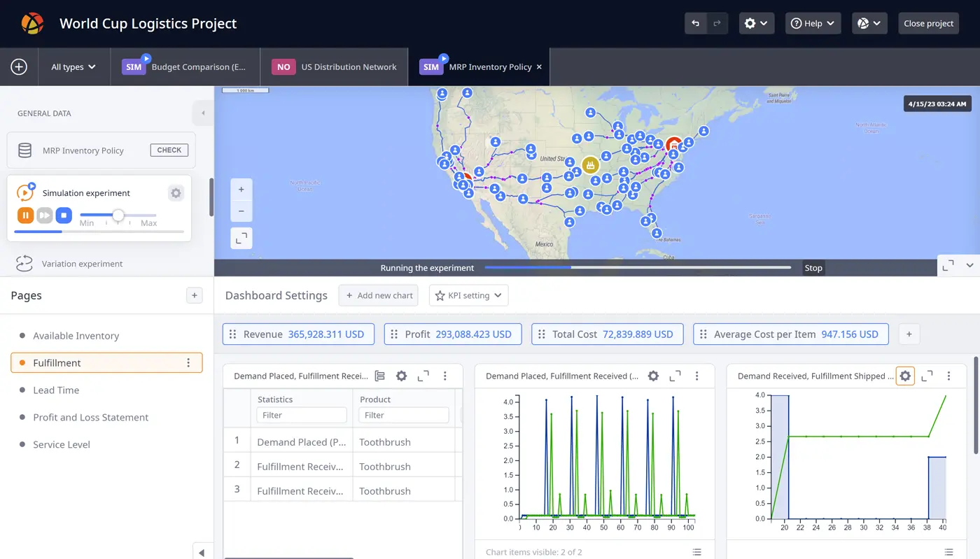980x559 pixels.
Task: Open settings of the Demand Received chart
Action: click(905, 376)
